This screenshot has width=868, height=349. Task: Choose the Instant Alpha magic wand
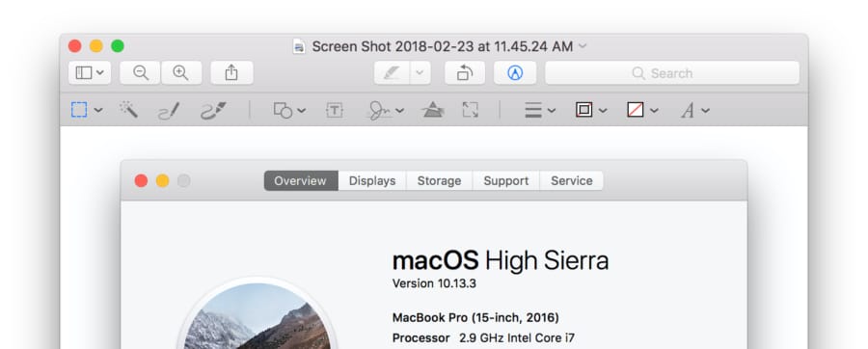coord(128,110)
